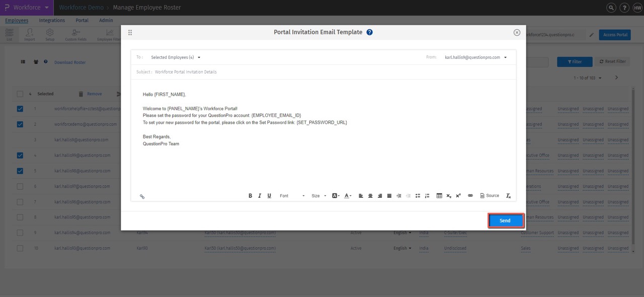This screenshot has width=644, height=297.
Task: Open the Admin tab
Action: [x=106, y=20]
